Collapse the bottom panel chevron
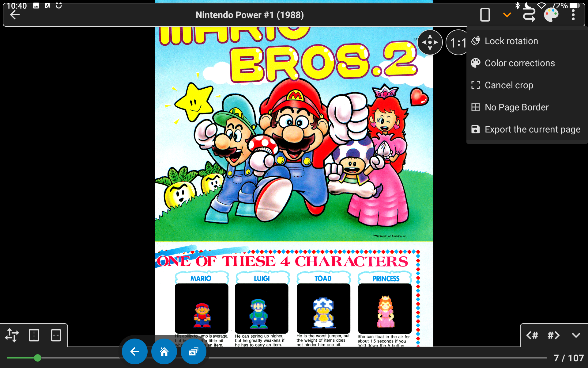Screen dimensions: 588x368 pyautogui.click(x=576, y=335)
